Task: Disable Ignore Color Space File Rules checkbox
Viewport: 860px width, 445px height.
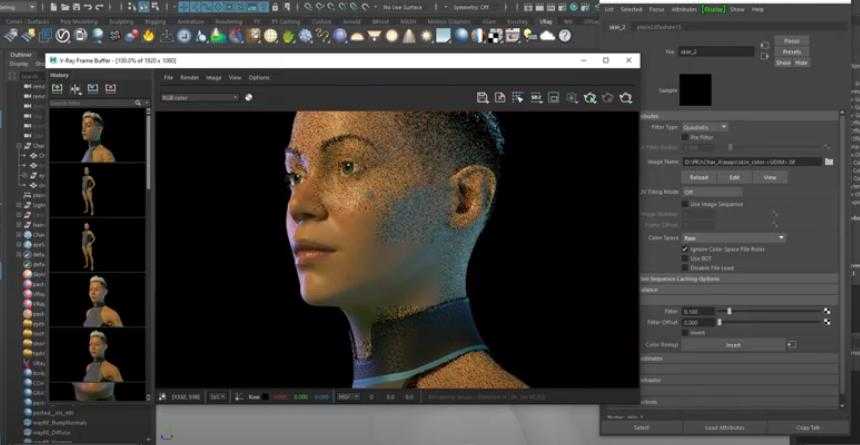Action: (x=684, y=248)
